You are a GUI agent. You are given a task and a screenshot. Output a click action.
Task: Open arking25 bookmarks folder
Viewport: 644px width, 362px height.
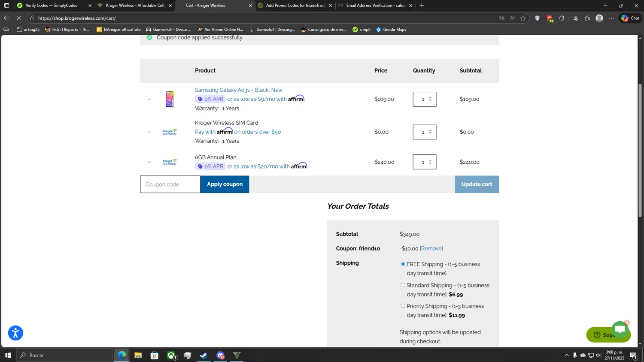[28, 30]
